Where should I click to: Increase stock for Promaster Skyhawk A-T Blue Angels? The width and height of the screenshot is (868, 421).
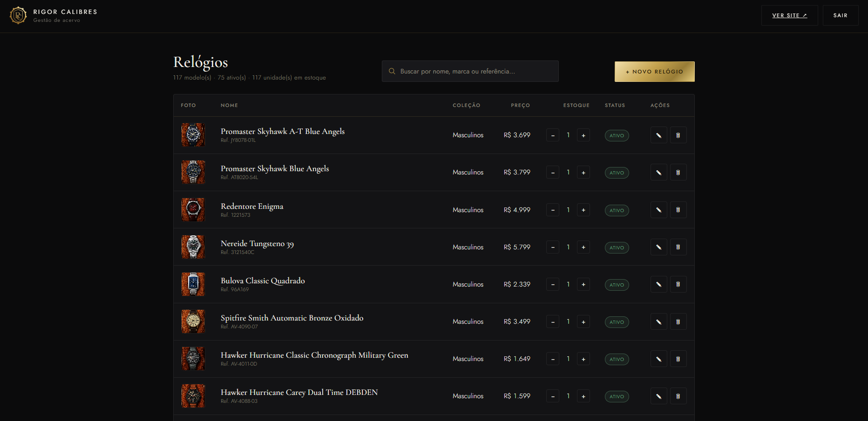coord(583,135)
